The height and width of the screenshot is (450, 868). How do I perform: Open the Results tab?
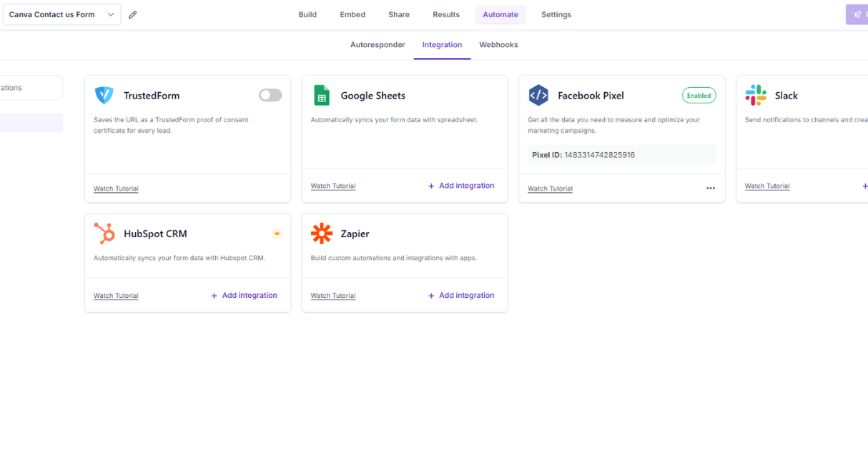point(446,14)
